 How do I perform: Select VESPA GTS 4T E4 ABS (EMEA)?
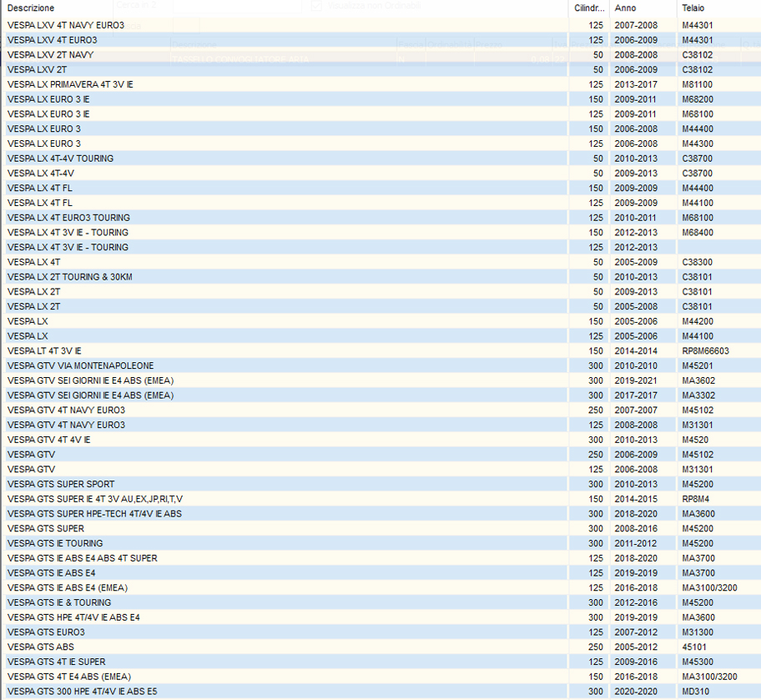(x=380, y=677)
